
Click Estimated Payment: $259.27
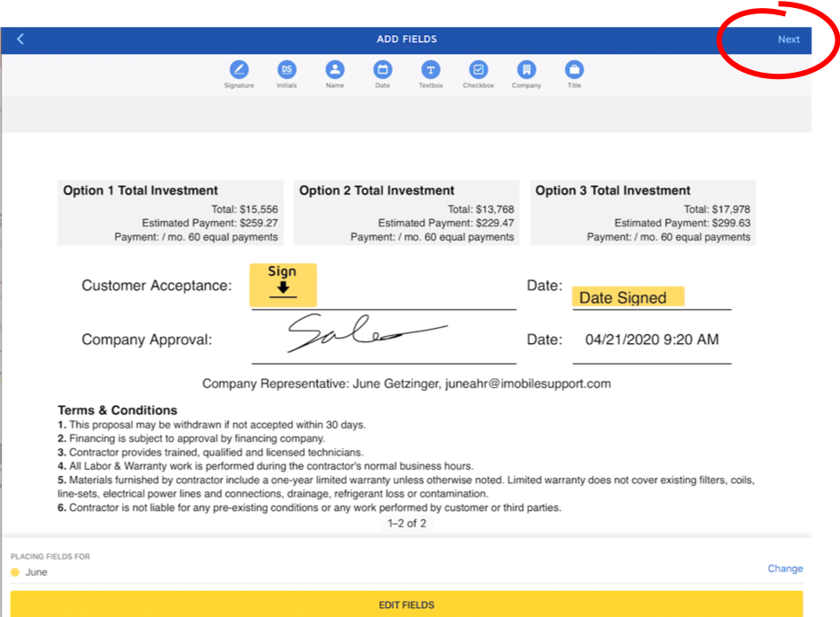click(209, 223)
